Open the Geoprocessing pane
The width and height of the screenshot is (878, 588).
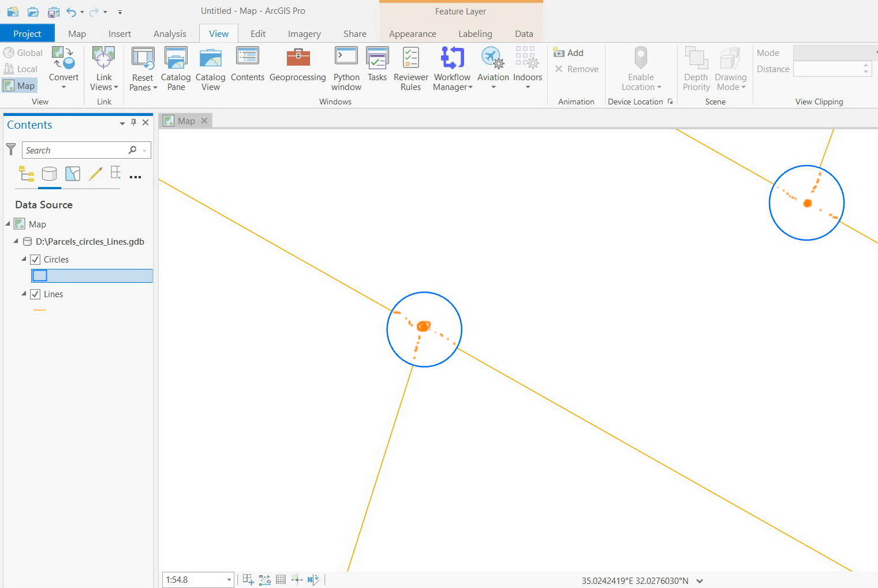[298, 68]
